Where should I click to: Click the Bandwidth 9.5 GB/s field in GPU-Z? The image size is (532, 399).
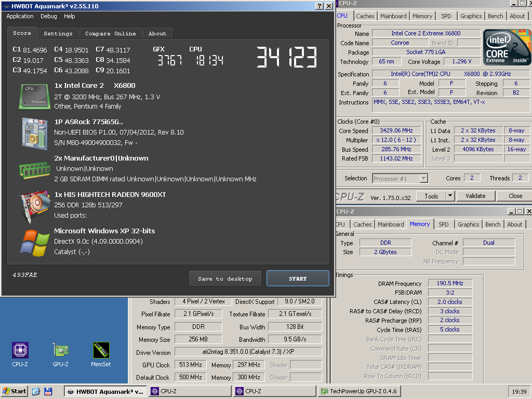click(295, 339)
